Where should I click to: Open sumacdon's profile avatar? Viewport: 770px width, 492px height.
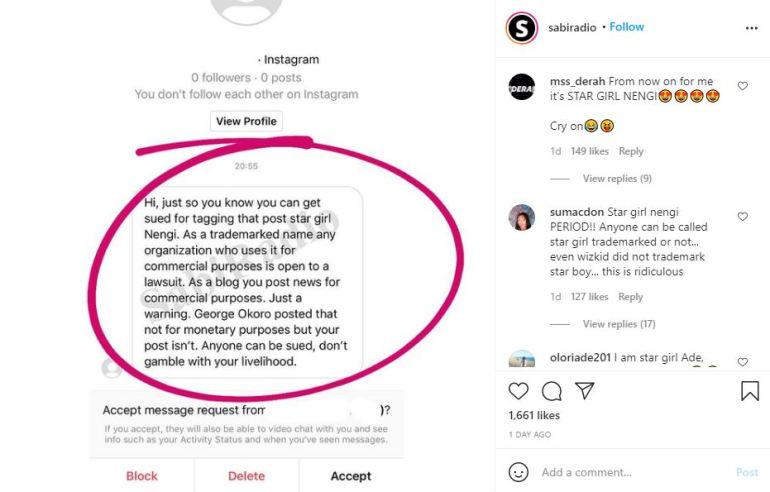coord(521,218)
